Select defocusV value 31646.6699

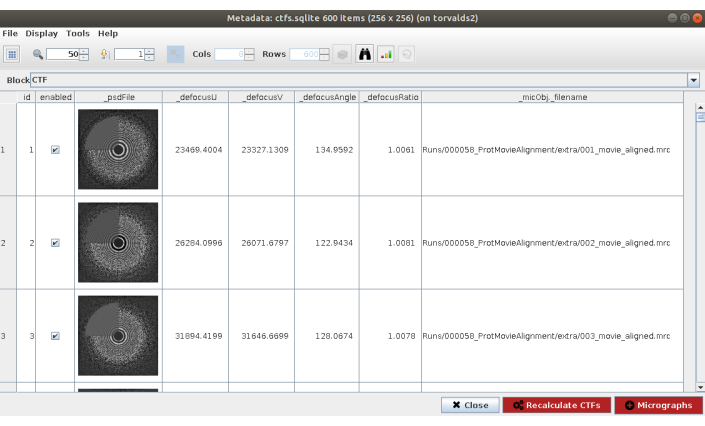coord(264,336)
